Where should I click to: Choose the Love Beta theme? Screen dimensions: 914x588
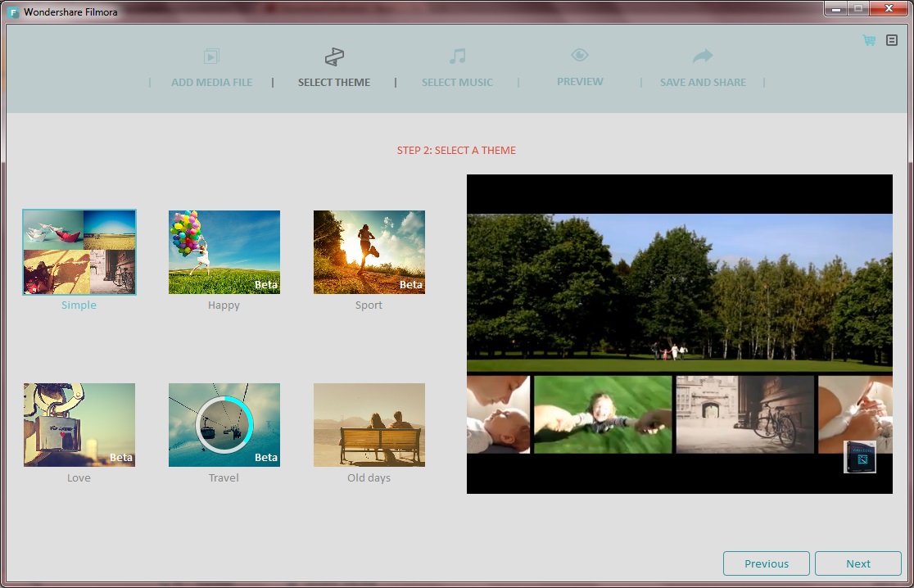click(x=79, y=423)
